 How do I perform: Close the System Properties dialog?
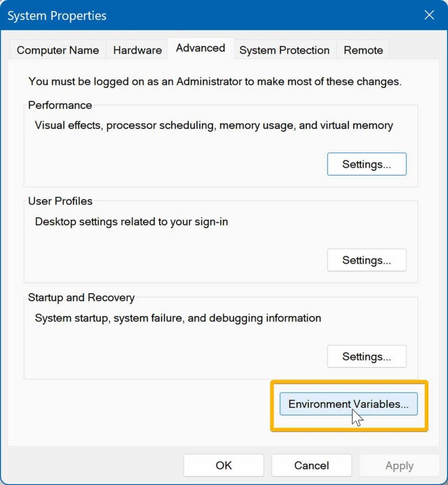[429, 15]
